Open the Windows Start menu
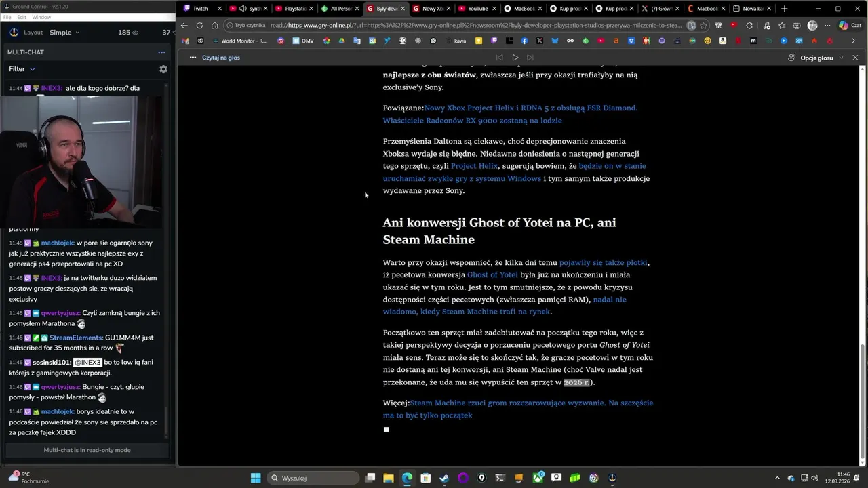 pos(256,478)
